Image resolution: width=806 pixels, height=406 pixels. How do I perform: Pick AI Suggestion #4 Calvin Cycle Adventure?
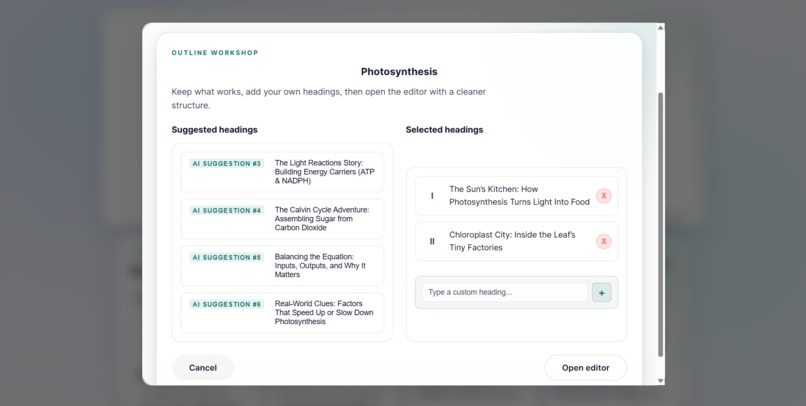click(282, 219)
